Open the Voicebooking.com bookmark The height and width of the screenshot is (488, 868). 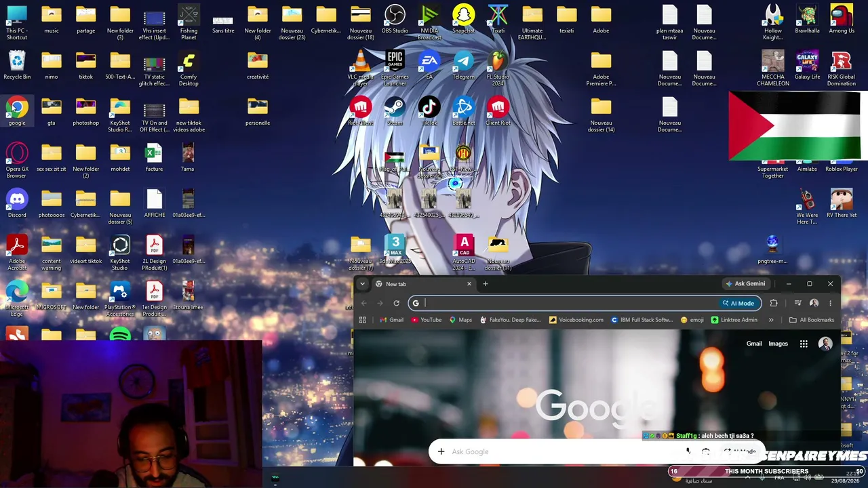point(576,320)
